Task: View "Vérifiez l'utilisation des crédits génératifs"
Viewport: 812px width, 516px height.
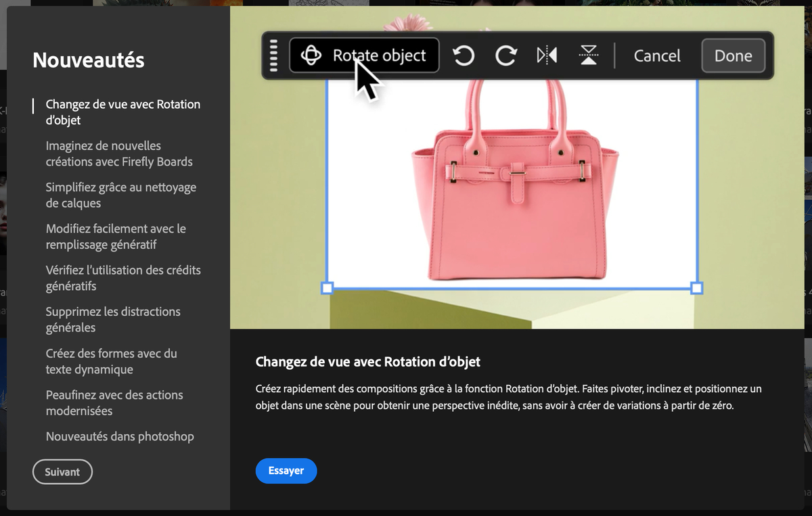Action: point(123,278)
